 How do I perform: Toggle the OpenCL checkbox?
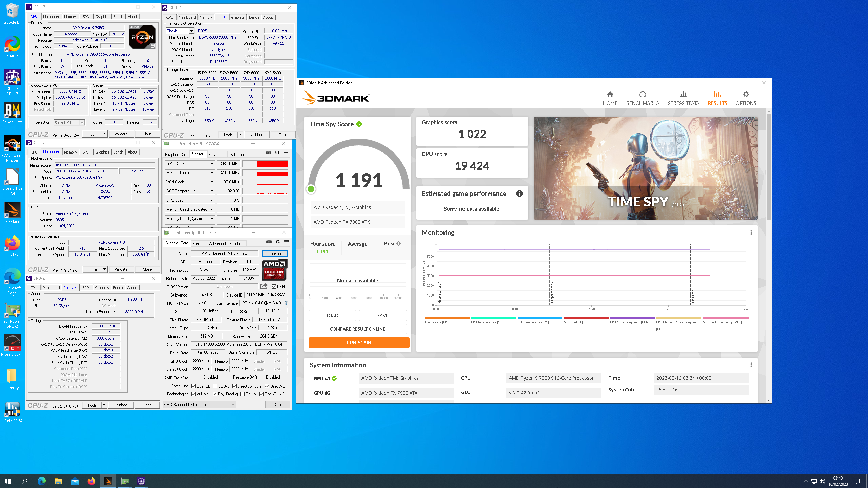point(193,386)
